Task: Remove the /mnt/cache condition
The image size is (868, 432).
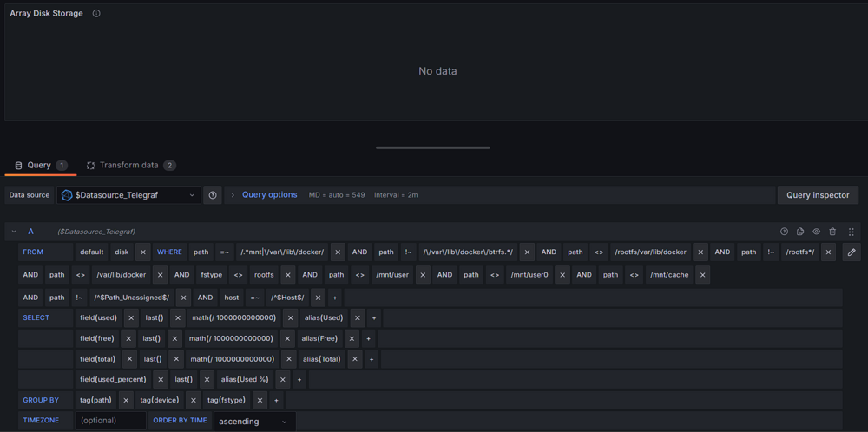Action: (702, 275)
